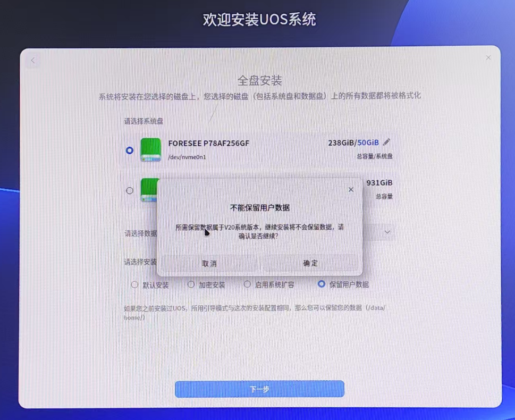Close the installer window with the X
The width and height of the screenshot is (515, 420).
pyautogui.click(x=488, y=58)
